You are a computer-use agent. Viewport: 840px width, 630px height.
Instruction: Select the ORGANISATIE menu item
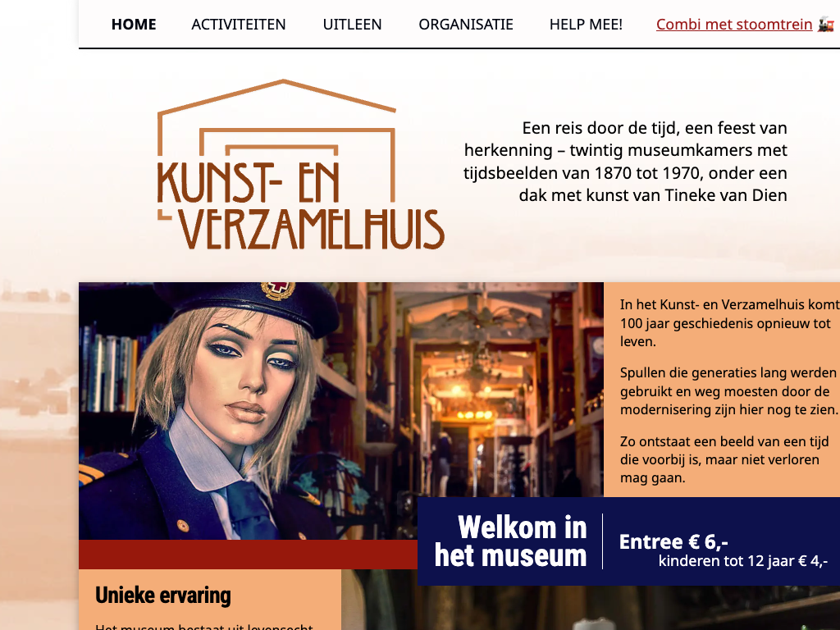[x=466, y=24]
